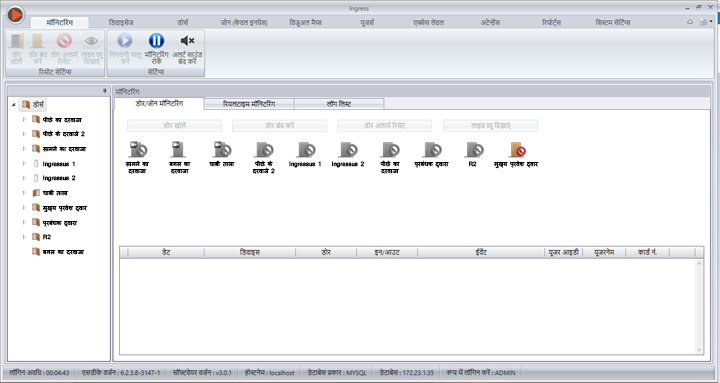This screenshot has width=720, height=383.
Task: Expand the सामने का दरवाजा tree node
Action: click(x=24, y=149)
